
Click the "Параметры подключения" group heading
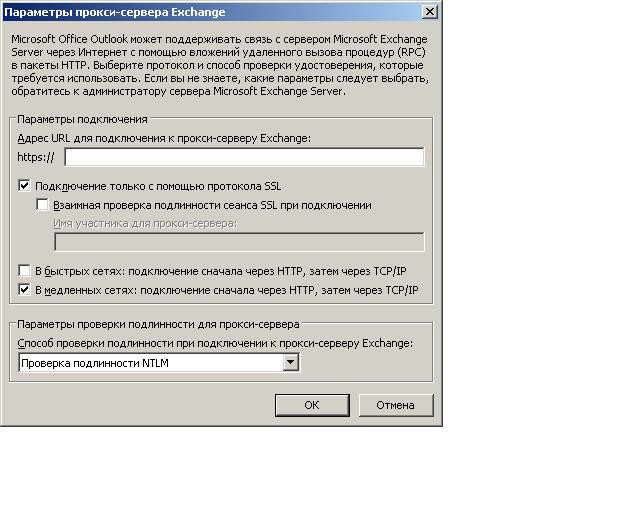(x=82, y=118)
